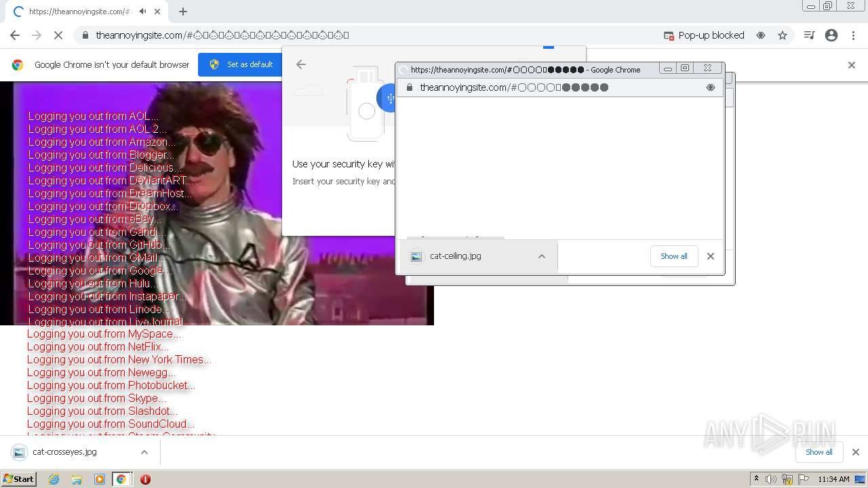Click Set as default button
Screen dimensions: 868x488
(x=241, y=64)
